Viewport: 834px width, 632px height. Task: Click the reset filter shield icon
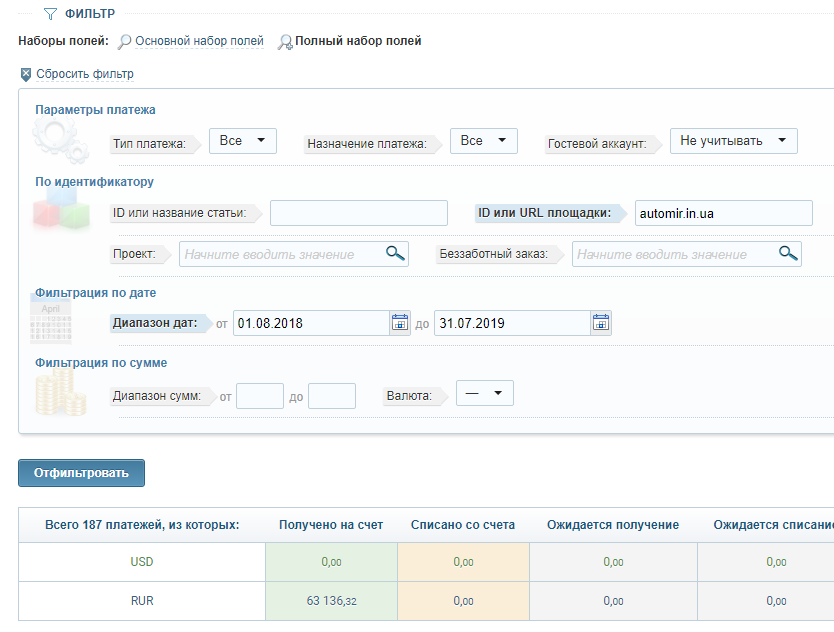[x=26, y=74]
